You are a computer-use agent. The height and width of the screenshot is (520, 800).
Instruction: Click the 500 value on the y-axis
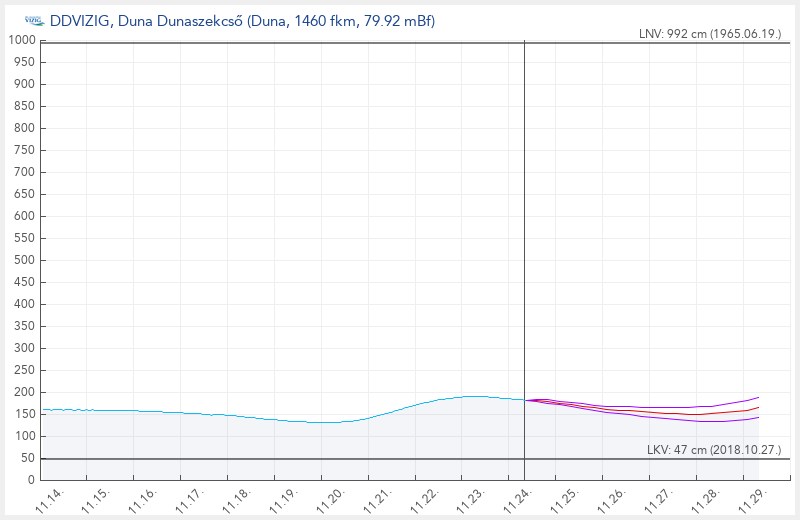click(x=24, y=260)
